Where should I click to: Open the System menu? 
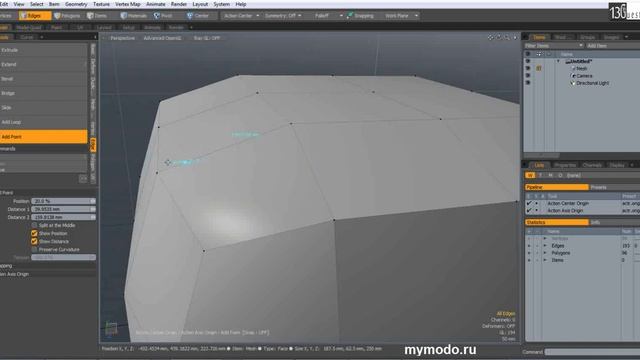pos(221,4)
